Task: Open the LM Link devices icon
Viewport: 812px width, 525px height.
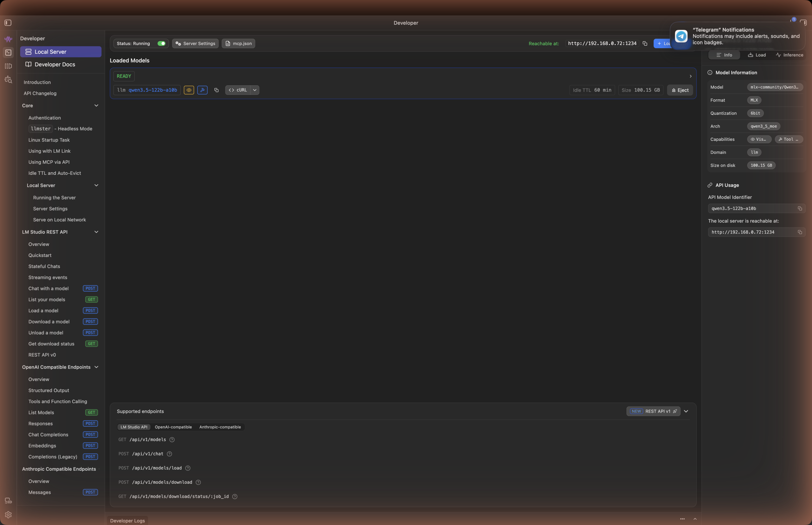Action: coord(8,501)
